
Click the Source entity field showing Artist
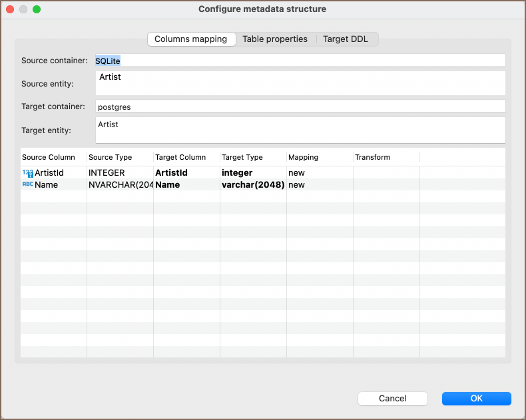pyautogui.click(x=300, y=83)
